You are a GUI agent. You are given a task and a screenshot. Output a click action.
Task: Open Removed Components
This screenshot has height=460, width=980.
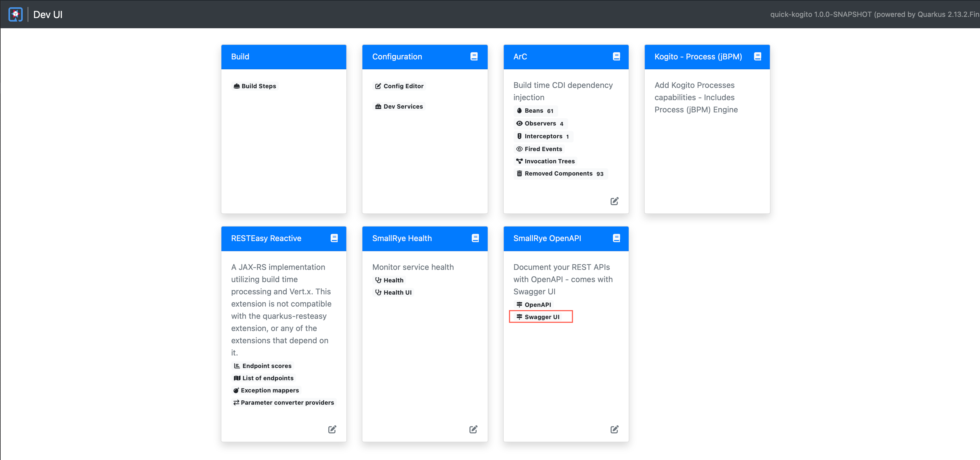coord(560,174)
